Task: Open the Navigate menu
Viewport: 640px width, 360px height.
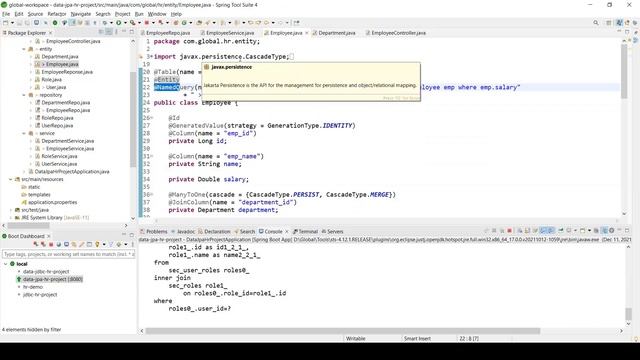Action: 81,14
